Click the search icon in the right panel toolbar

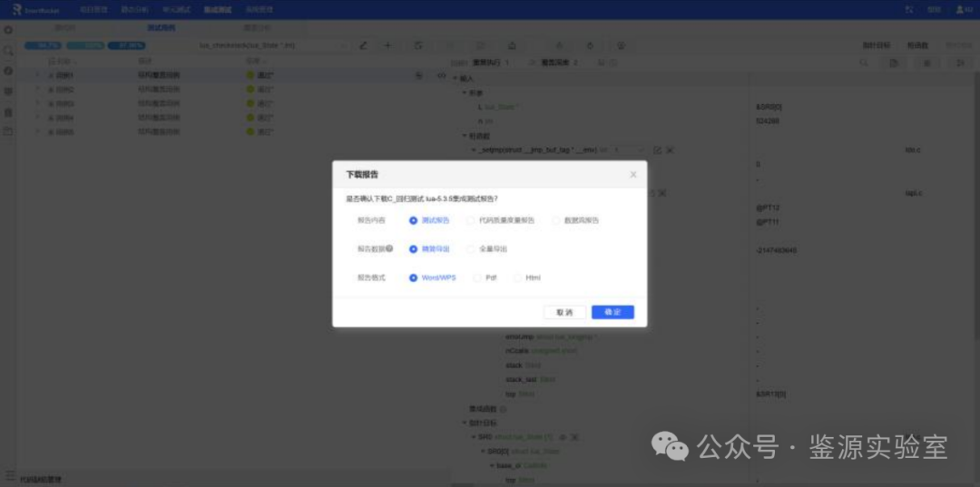click(x=864, y=63)
